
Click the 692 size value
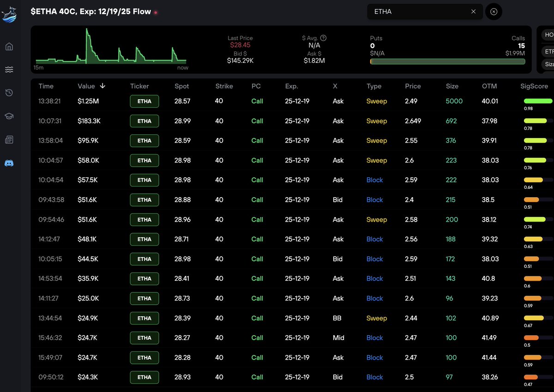(451, 121)
